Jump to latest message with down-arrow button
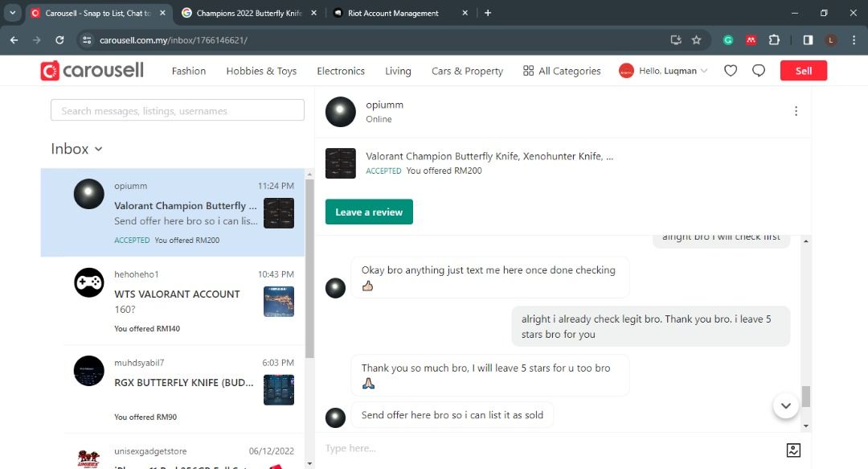 (x=785, y=405)
